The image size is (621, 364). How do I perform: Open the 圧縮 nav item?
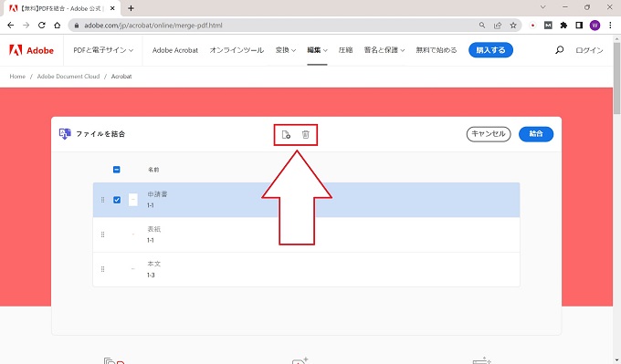[x=345, y=50]
